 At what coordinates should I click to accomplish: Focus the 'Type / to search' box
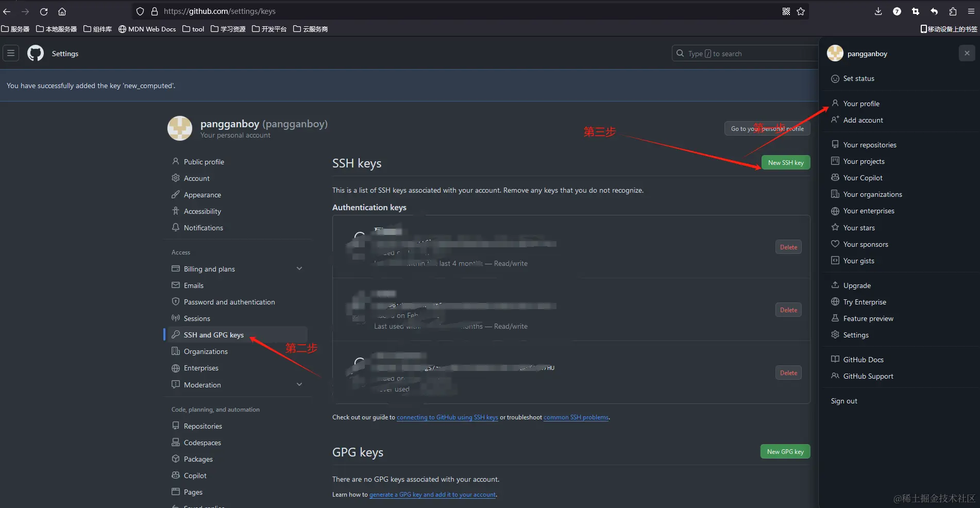(745, 54)
